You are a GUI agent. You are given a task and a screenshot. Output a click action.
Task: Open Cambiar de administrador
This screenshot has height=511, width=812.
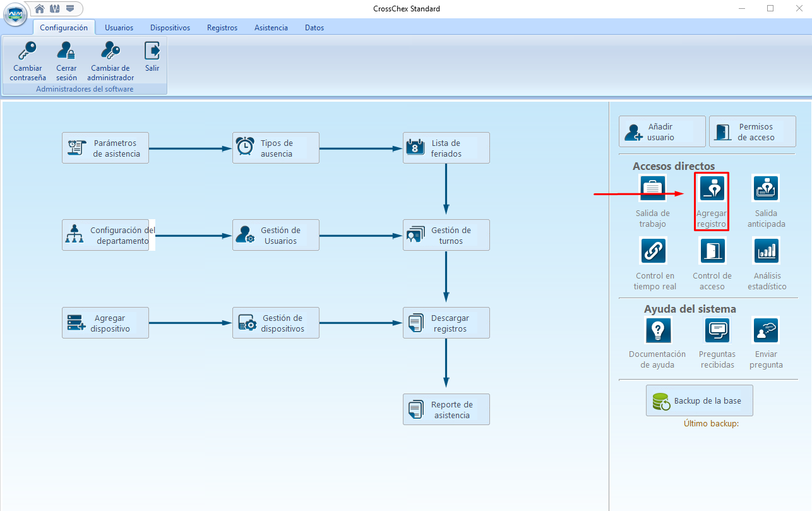click(110, 61)
